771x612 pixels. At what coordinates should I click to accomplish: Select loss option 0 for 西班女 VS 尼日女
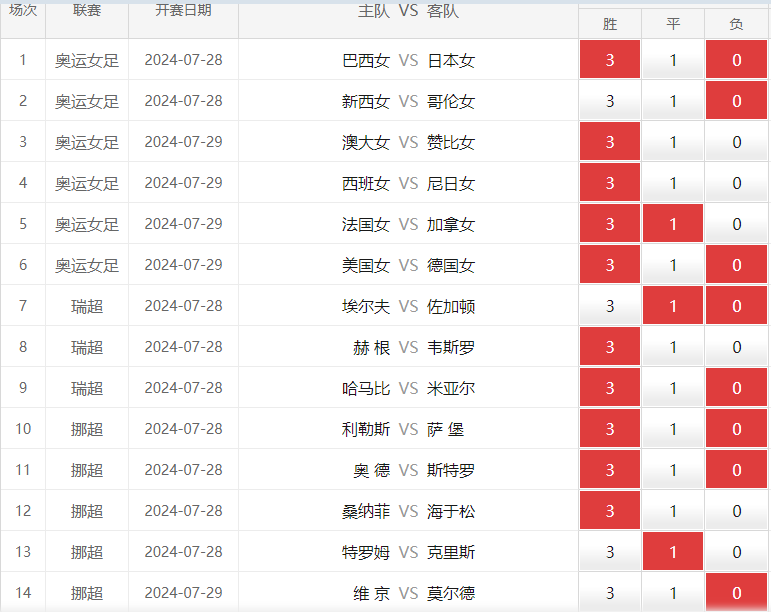pos(736,183)
